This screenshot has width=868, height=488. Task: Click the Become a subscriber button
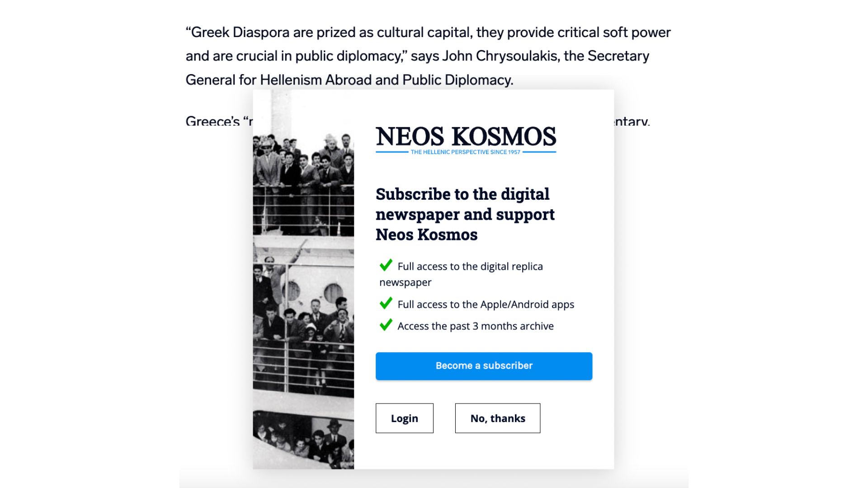(x=484, y=366)
